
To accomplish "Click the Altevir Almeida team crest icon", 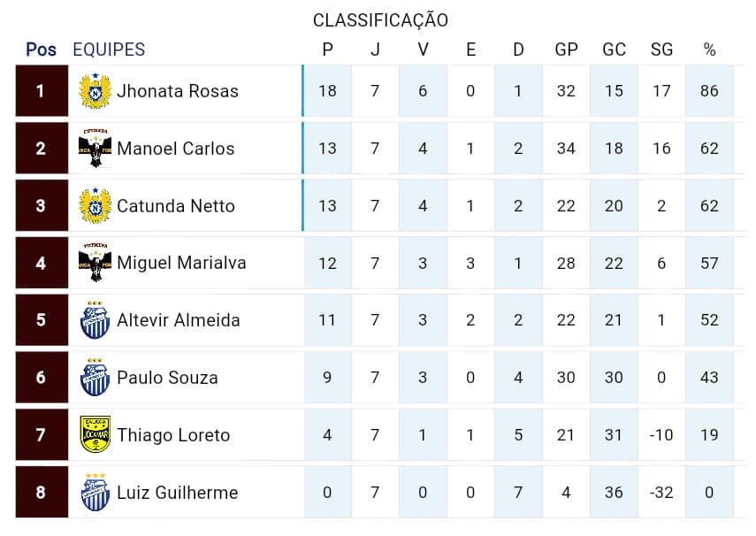I will click(95, 320).
